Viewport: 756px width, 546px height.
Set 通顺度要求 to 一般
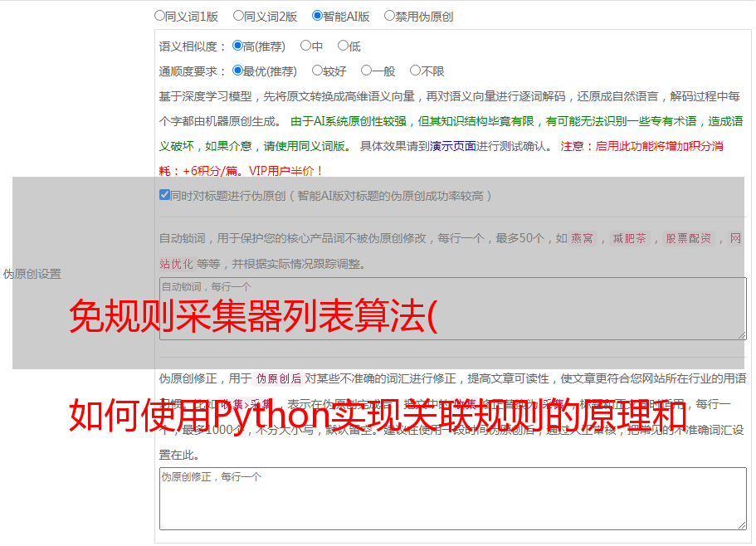point(367,71)
